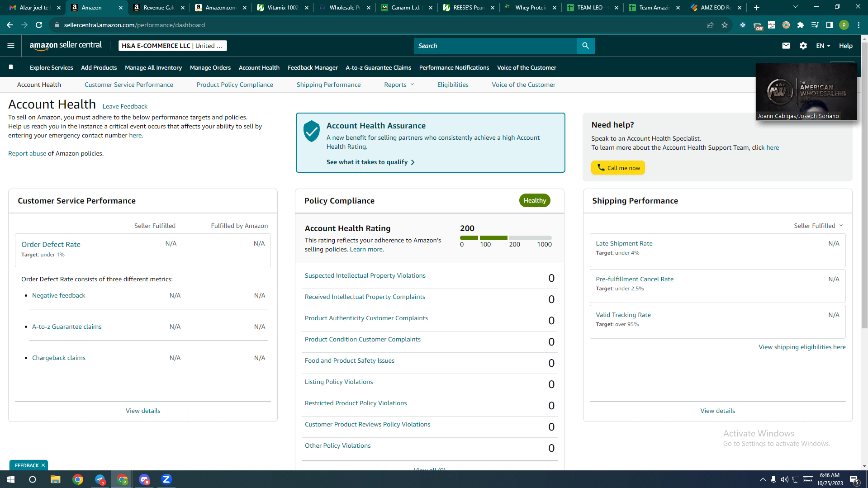Open the EN language dropdown

823,46
